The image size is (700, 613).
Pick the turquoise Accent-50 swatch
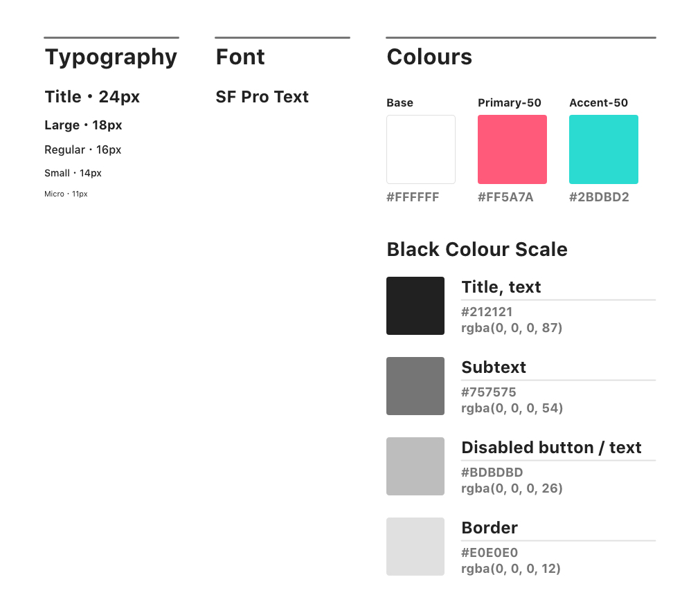tap(603, 149)
